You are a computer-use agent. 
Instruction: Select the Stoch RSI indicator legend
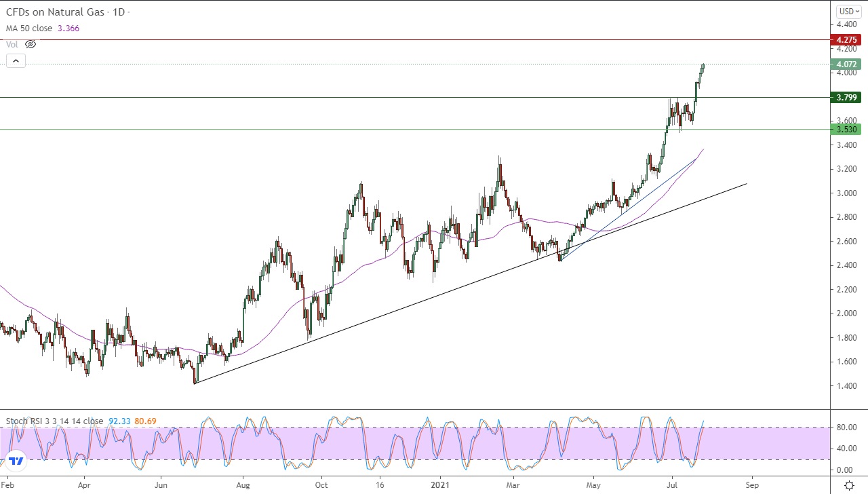[54, 421]
